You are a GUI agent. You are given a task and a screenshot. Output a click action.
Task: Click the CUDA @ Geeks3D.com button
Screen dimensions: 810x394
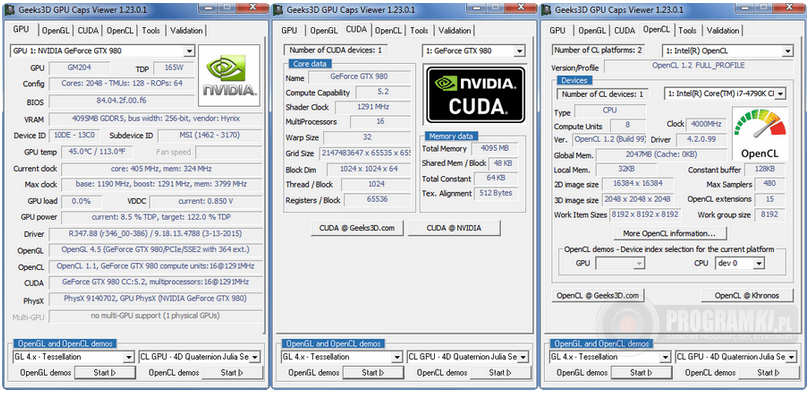point(357,228)
